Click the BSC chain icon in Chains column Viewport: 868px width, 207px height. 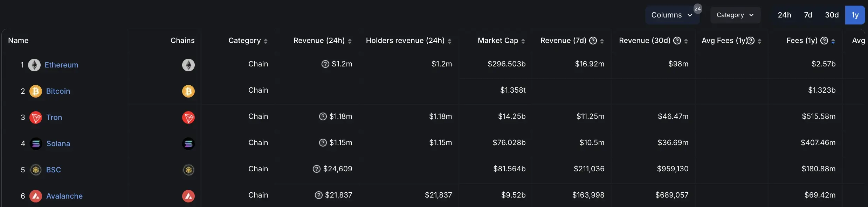pyautogui.click(x=188, y=170)
